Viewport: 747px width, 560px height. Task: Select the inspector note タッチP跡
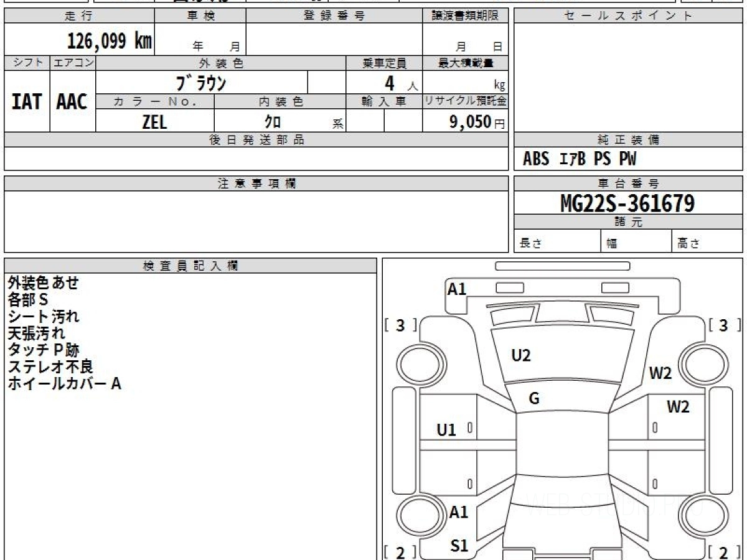[x=44, y=350]
